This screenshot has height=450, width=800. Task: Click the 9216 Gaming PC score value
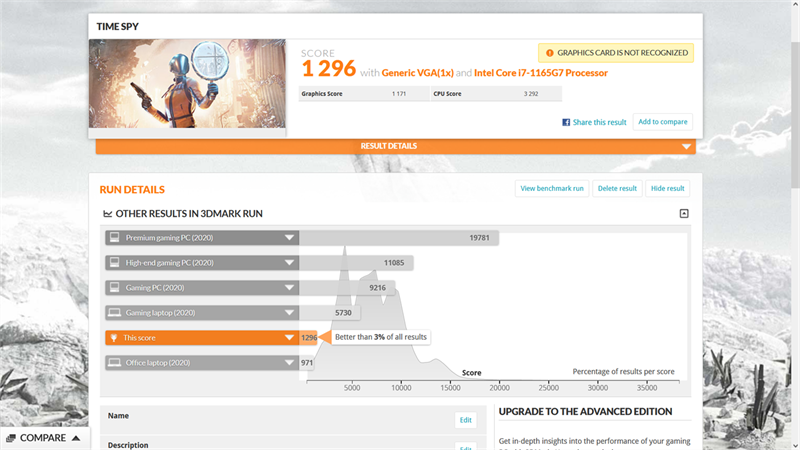378,288
